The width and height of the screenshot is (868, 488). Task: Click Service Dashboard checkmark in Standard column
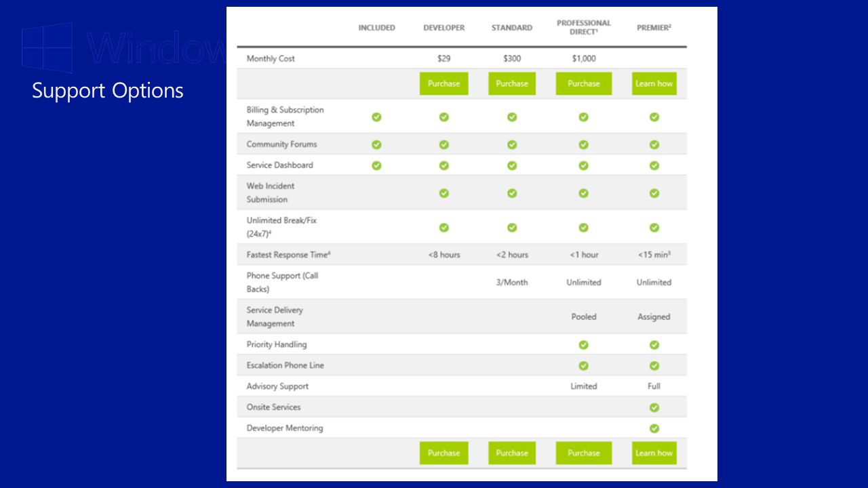[x=512, y=165]
